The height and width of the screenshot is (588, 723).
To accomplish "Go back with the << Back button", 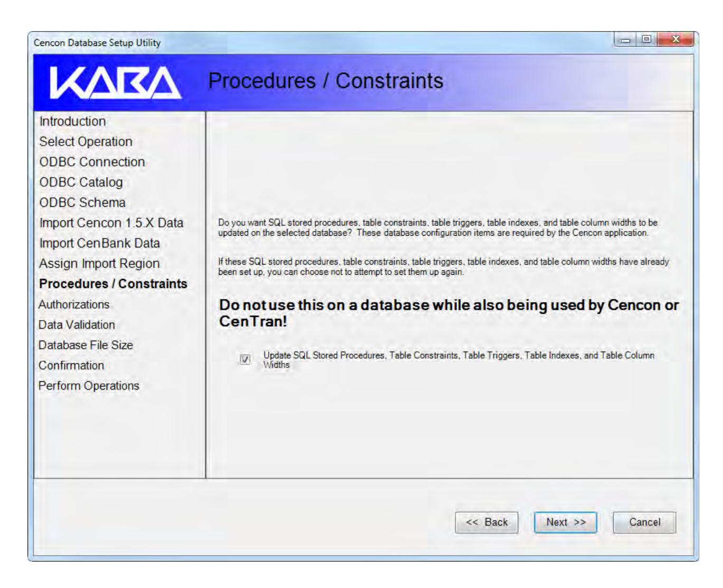I will [487, 522].
